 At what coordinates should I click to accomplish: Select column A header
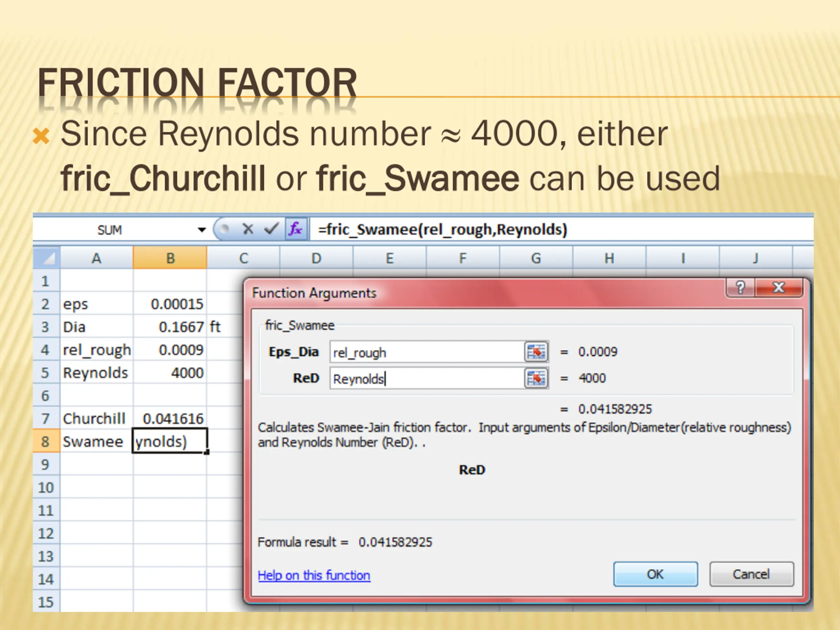[96, 258]
